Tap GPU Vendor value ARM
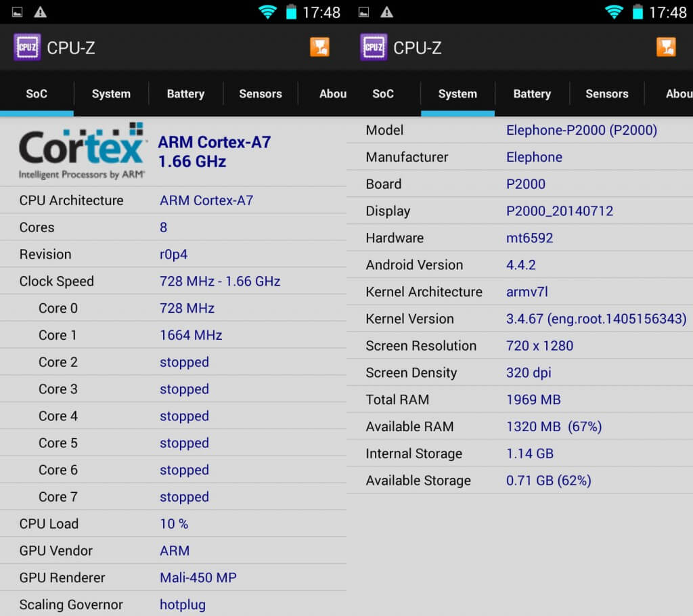Viewport: 693px width, 616px height. (175, 551)
